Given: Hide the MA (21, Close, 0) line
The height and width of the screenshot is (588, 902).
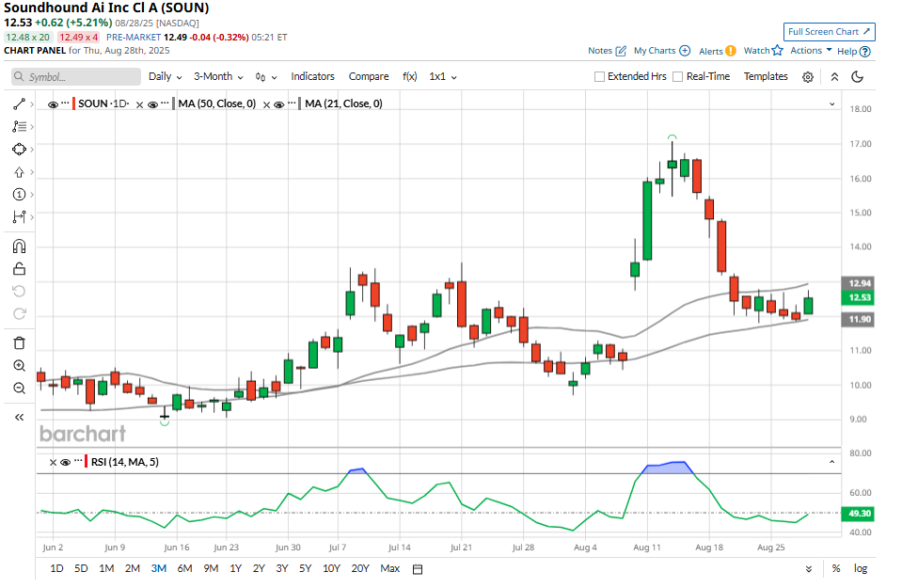Looking at the screenshot, I should (x=279, y=104).
